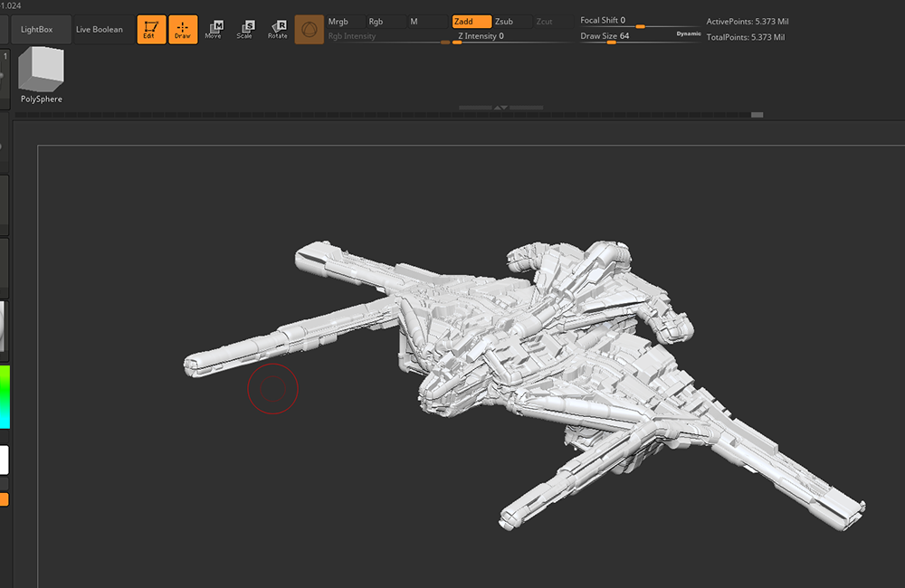
Task: Toggle Draw mode button
Action: point(183,30)
